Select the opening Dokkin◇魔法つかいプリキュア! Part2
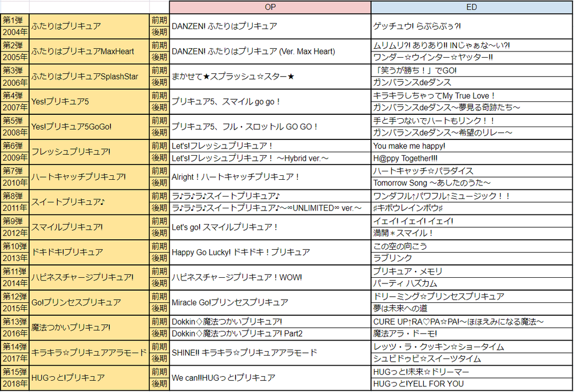 (270, 334)
